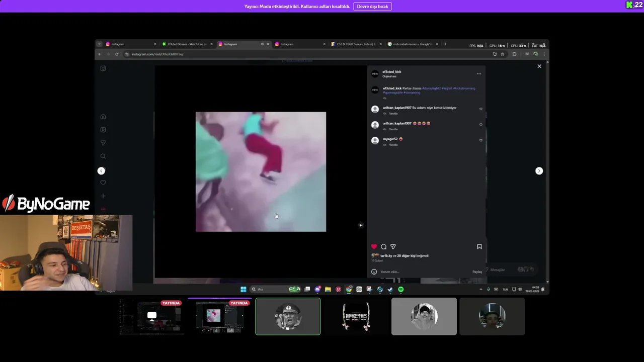Open Discord from the taskbar
644x362 pixels.
click(x=317, y=290)
